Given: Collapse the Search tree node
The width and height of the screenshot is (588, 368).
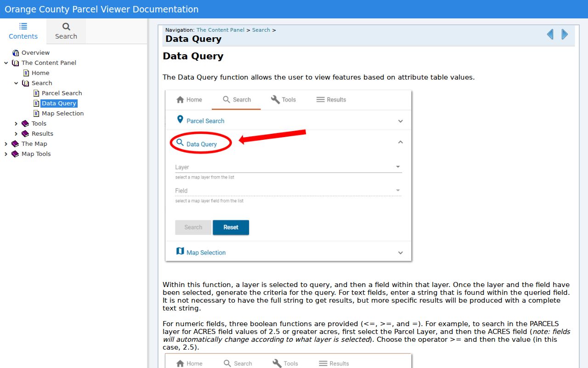Looking at the screenshot, I should coord(16,83).
